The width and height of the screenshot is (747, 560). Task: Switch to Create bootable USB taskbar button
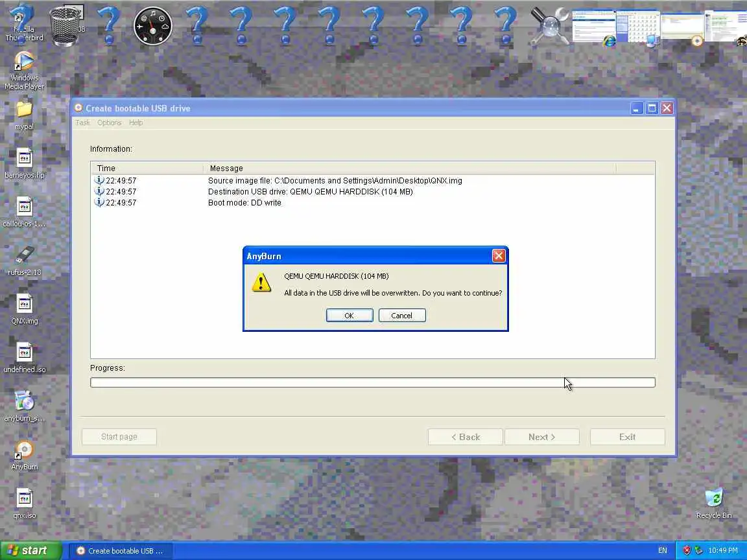click(121, 550)
